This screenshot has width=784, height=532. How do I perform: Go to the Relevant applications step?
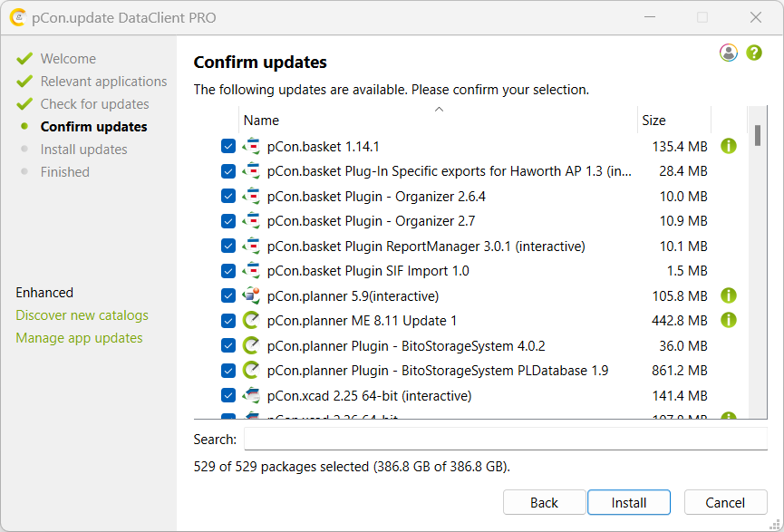pos(103,81)
